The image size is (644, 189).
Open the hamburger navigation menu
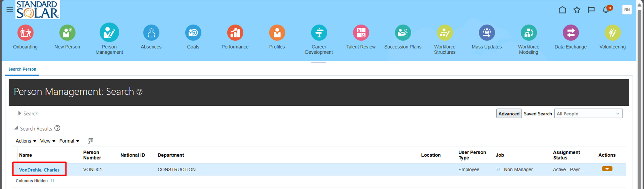tap(9, 10)
